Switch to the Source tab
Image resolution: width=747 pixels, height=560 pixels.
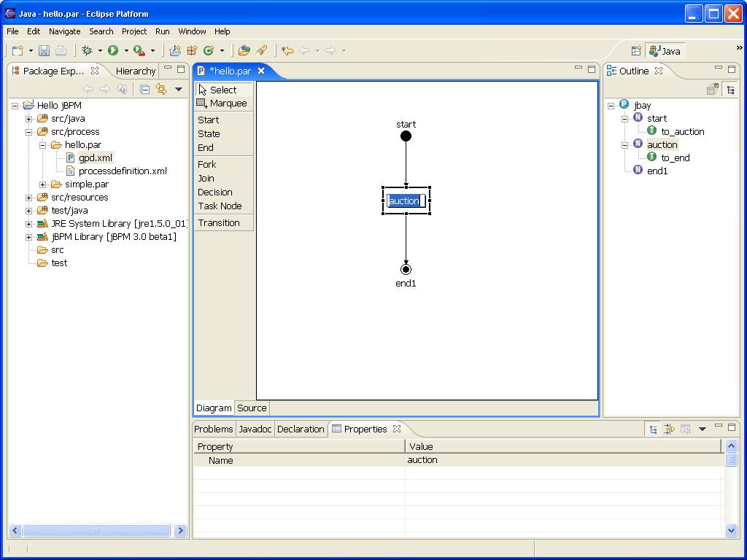[252, 408]
